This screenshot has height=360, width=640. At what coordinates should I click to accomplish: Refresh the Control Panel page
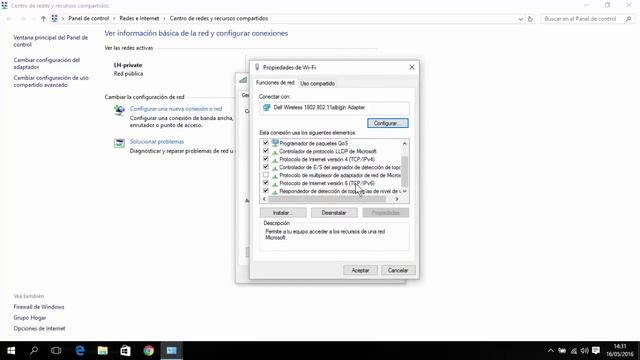pos(530,19)
